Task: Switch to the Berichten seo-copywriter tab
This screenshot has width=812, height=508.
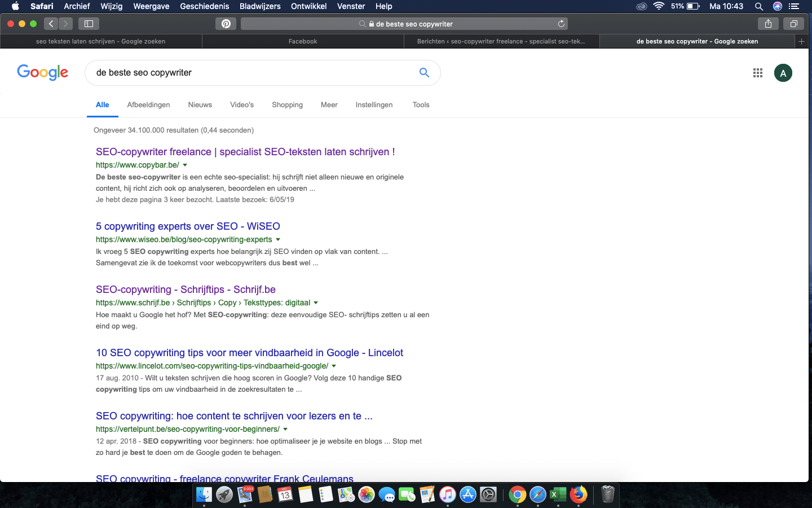Action: pyautogui.click(x=501, y=41)
